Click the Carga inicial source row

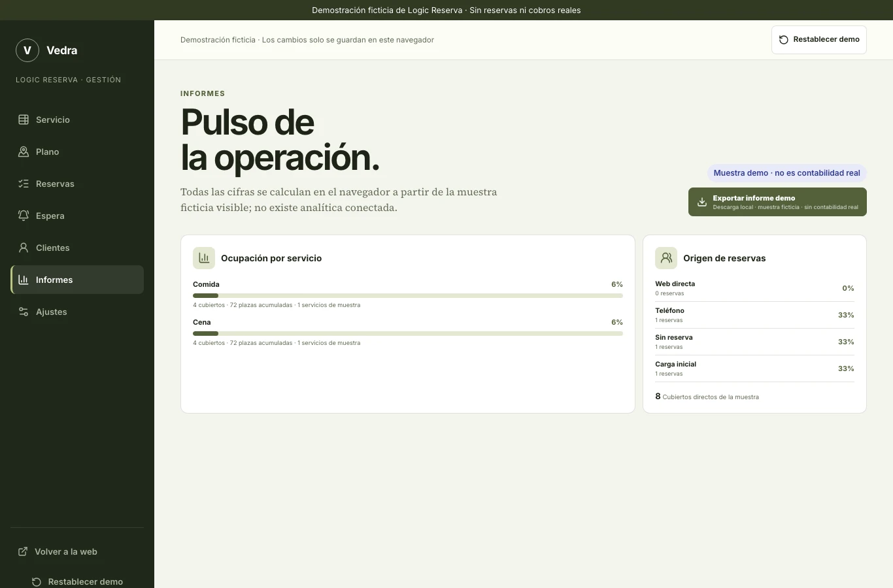(x=754, y=368)
